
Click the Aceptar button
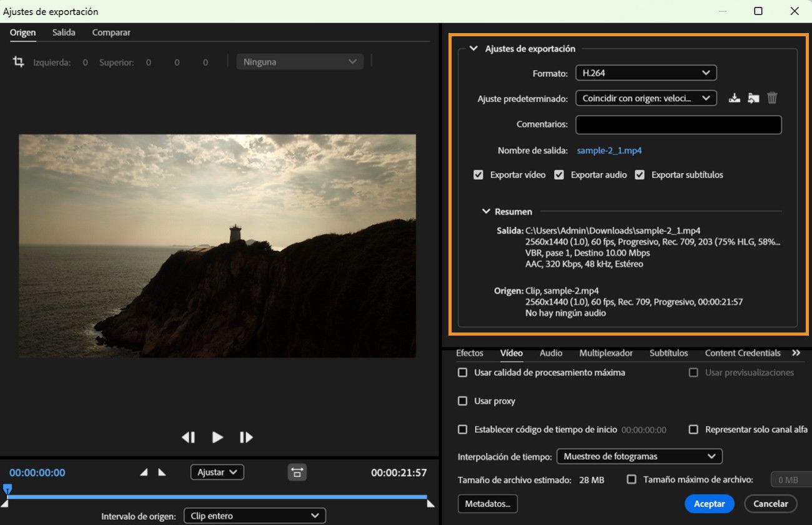(x=709, y=504)
